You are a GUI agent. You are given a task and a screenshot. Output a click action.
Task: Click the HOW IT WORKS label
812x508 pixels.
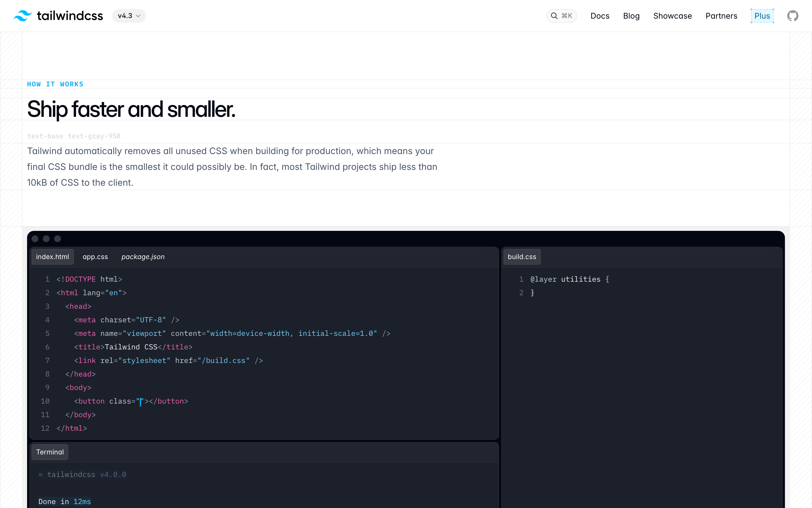coord(55,84)
